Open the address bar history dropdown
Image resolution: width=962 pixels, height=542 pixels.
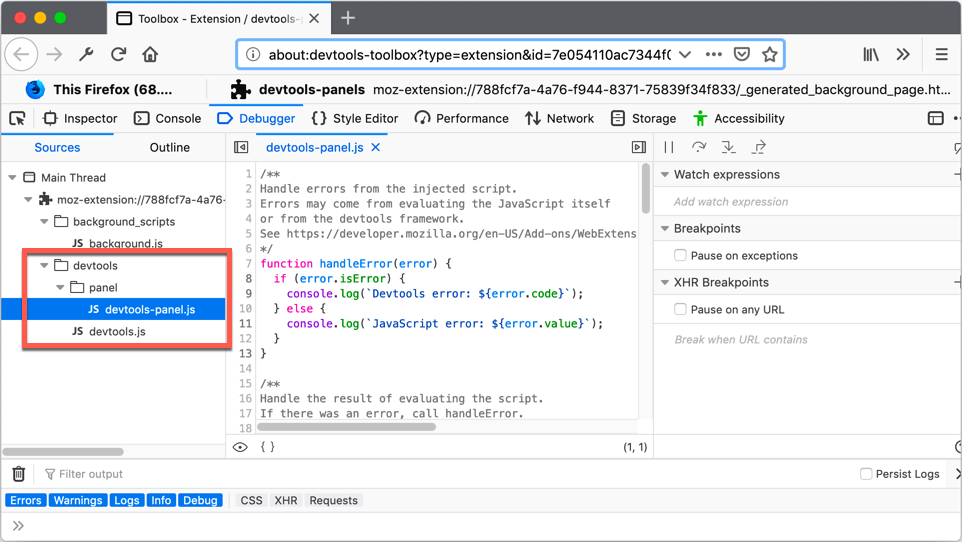click(x=685, y=55)
